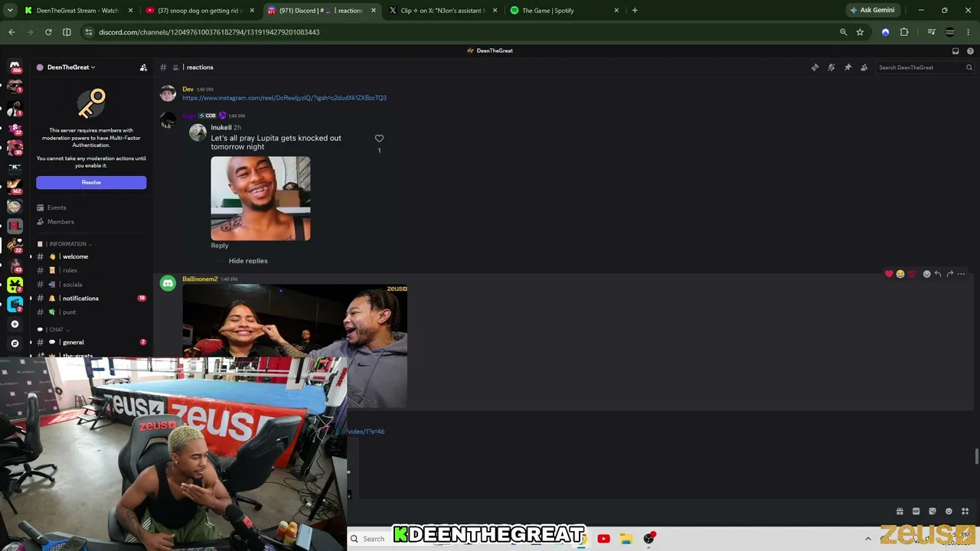Image resolution: width=980 pixels, height=551 pixels.
Task: Click Add a Server plus icon
Action: (x=15, y=324)
